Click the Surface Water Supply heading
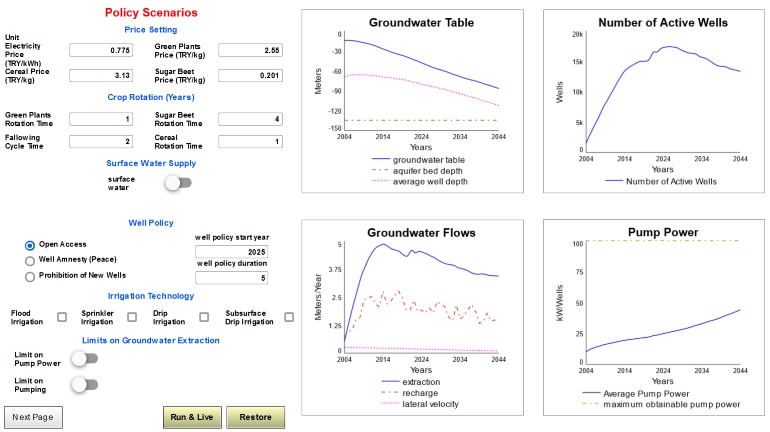This screenshot has width=770, height=432. click(x=151, y=163)
